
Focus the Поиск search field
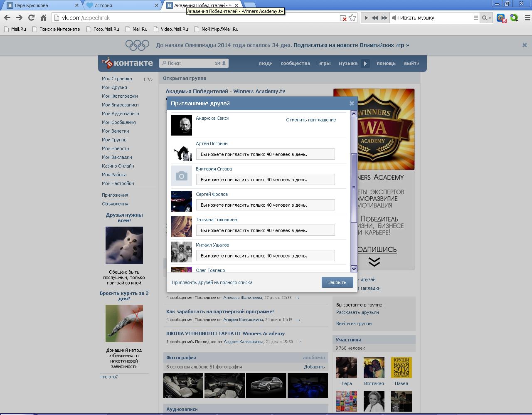pyautogui.click(x=194, y=63)
